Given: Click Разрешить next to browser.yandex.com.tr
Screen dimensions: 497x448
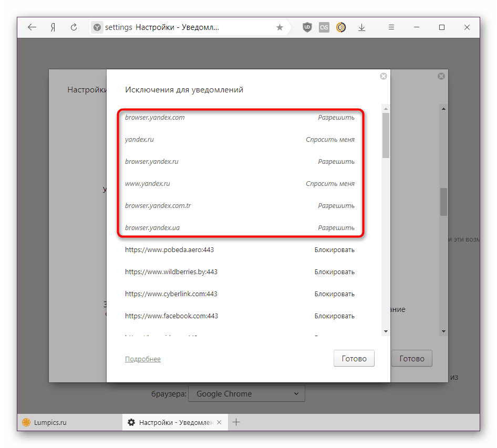Looking at the screenshot, I should click(x=336, y=206).
